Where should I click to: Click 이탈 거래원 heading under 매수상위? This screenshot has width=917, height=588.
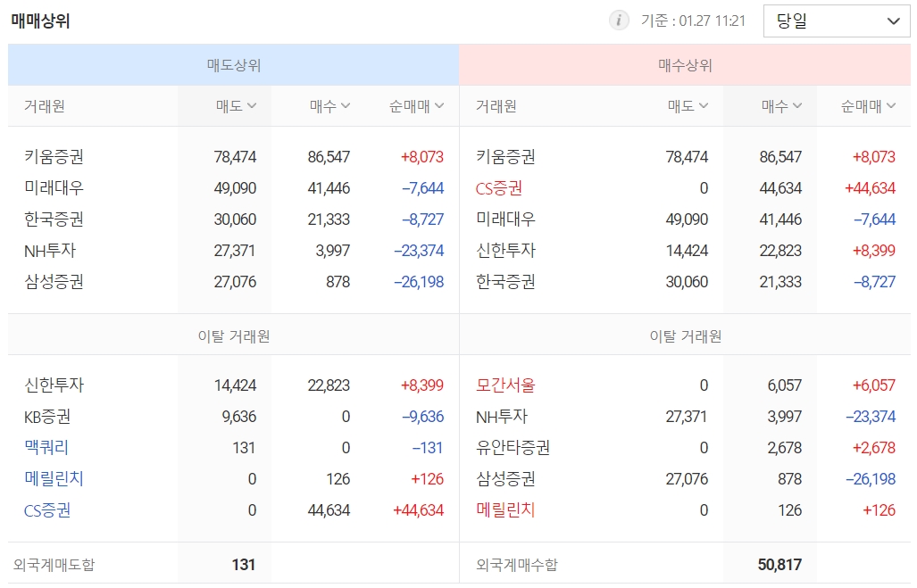pyautogui.click(x=686, y=336)
